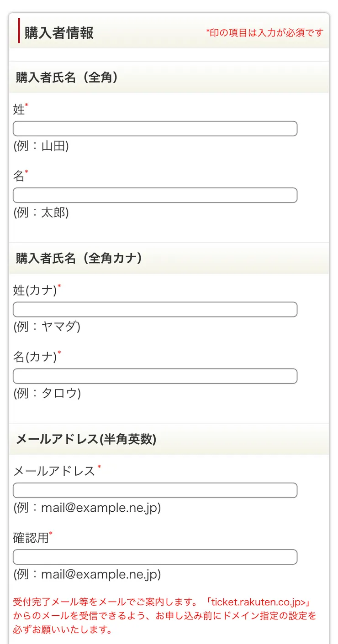Click the example text ヤマダ

pyautogui.click(x=59, y=327)
